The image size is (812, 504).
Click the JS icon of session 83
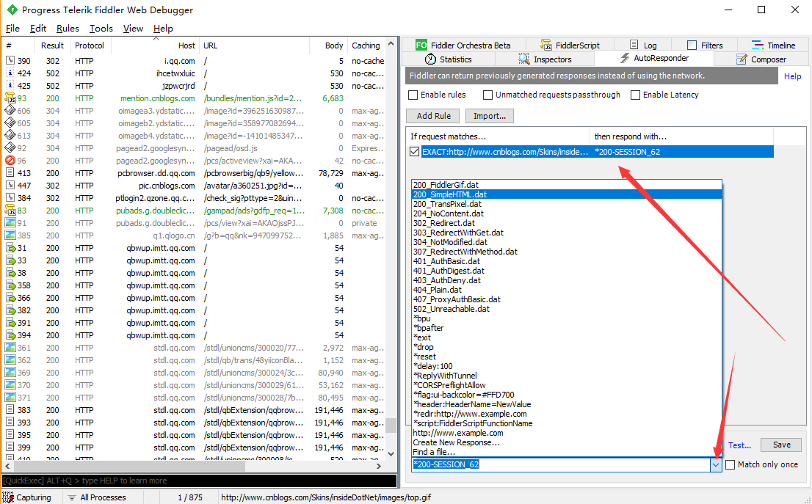click(10, 210)
